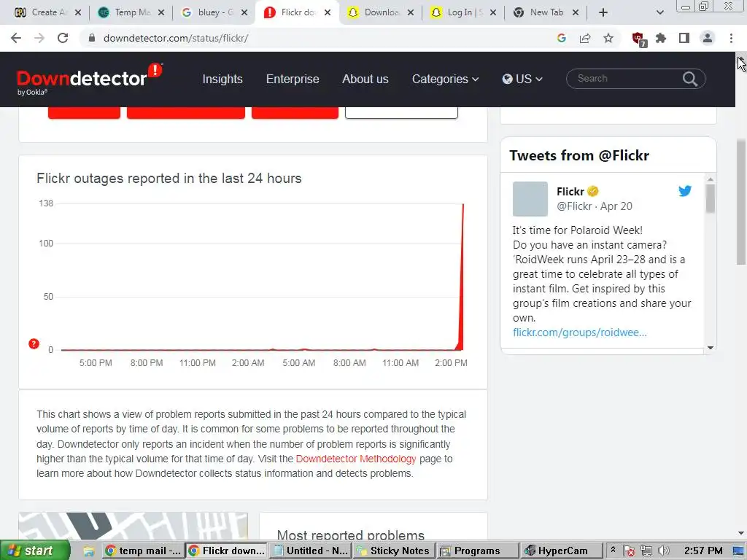
Task: Open a new browser tab with plus
Action: (x=603, y=12)
